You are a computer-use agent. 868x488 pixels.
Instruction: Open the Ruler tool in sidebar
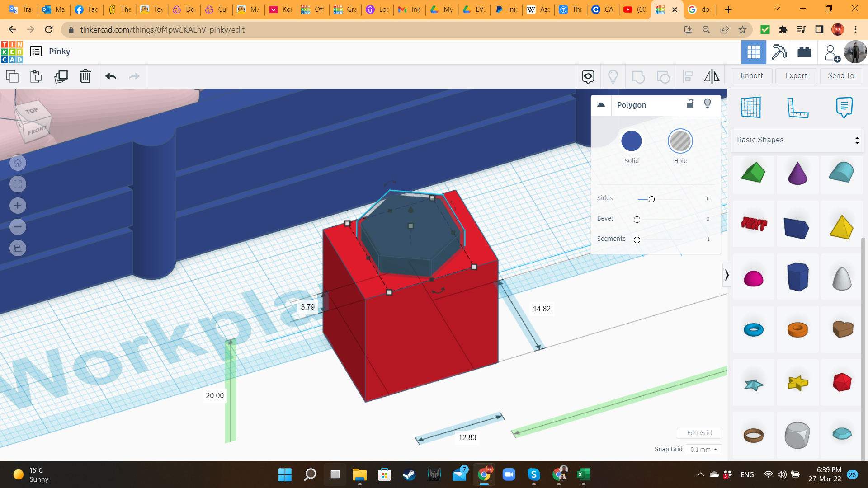797,108
